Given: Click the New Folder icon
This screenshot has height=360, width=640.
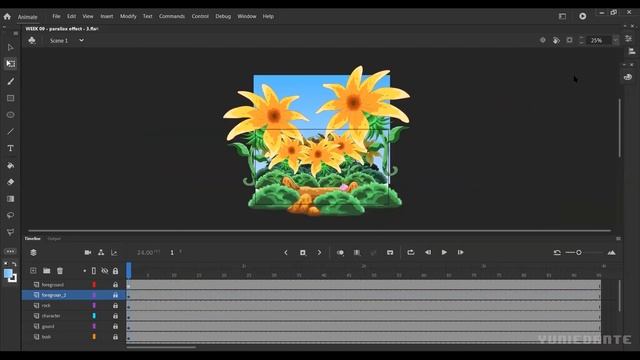Looking at the screenshot, I should (x=47, y=271).
